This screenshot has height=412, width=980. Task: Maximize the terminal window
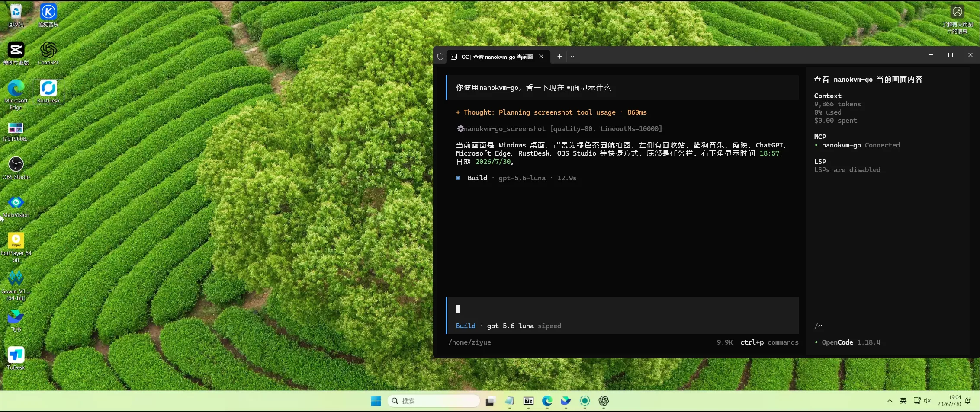(x=951, y=55)
